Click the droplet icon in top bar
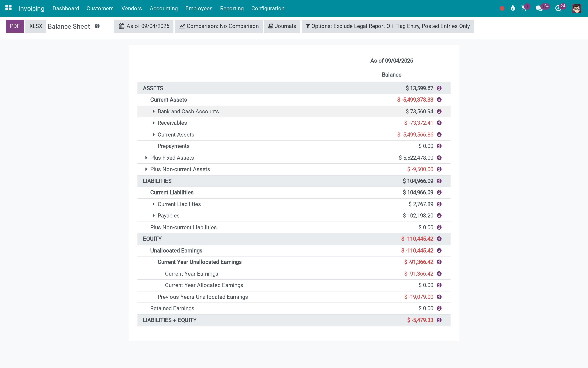The width and height of the screenshot is (588, 368). click(x=513, y=8)
